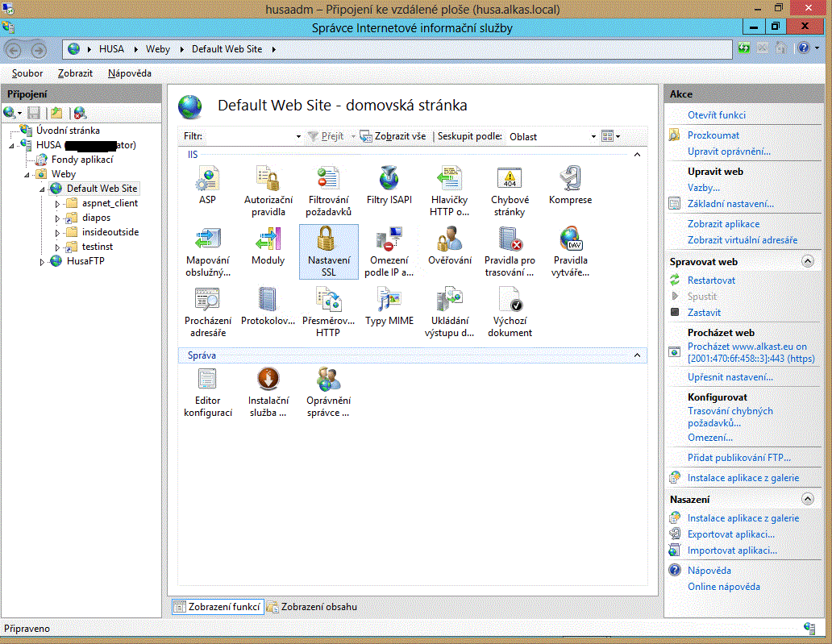The width and height of the screenshot is (832, 644).
Task: Collapse the Spravovat web actions section
Action: (807, 262)
